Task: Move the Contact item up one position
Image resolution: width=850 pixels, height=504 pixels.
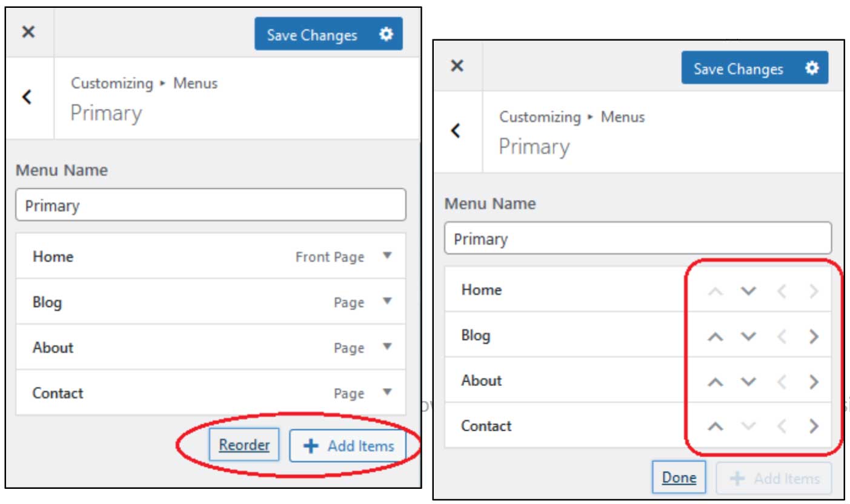Action: pos(716,425)
